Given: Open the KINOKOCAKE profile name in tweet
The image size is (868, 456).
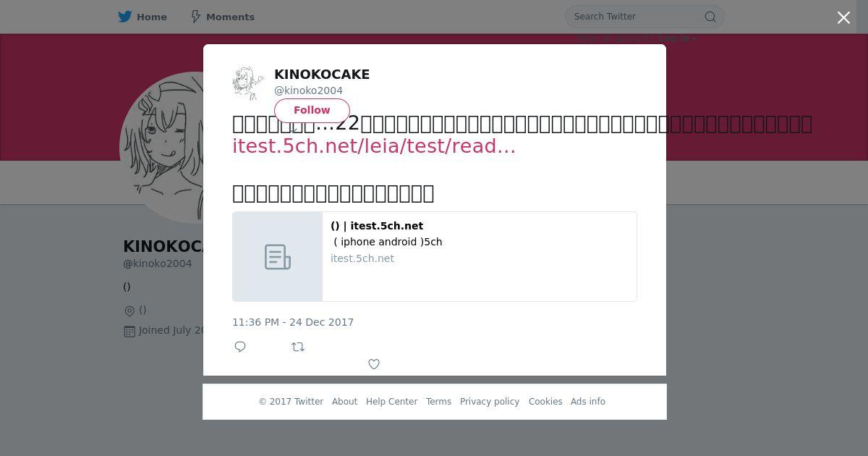Looking at the screenshot, I should point(322,75).
